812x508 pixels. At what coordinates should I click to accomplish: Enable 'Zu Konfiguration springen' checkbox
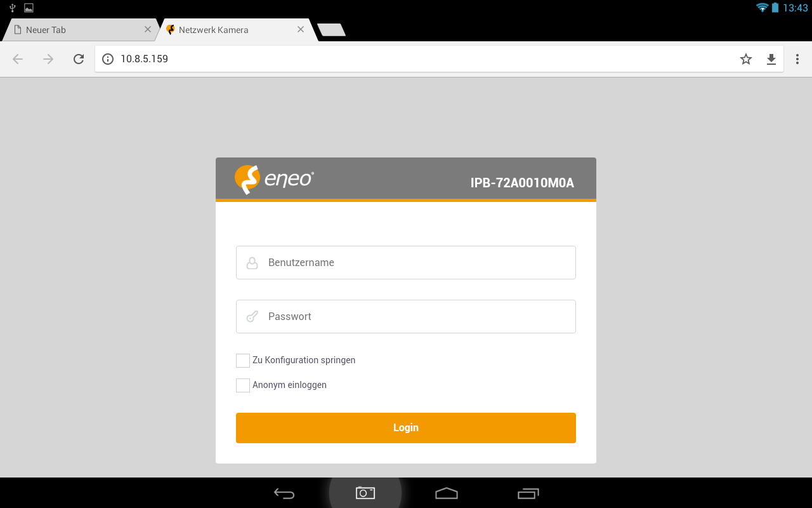[x=243, y=361]
